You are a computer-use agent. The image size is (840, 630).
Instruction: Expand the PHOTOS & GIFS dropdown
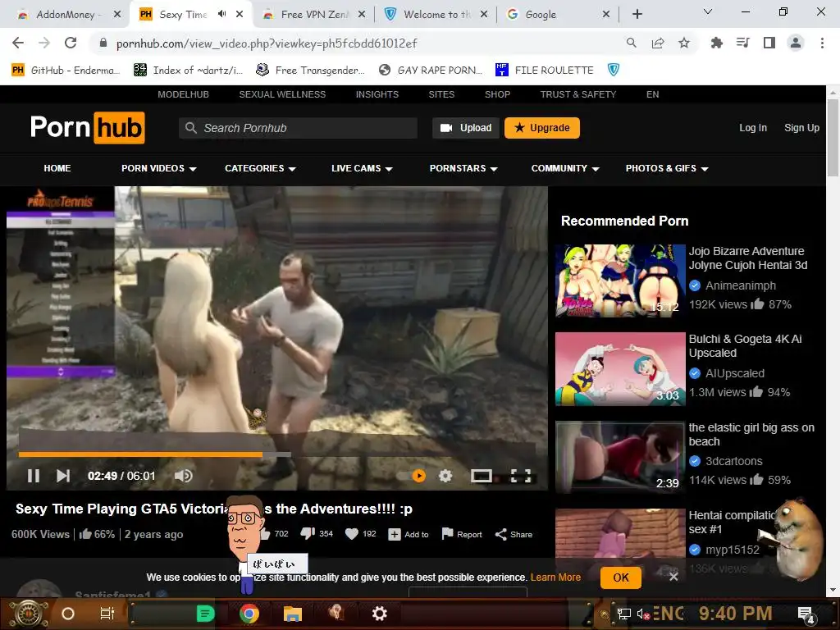(x=666, y=168)
